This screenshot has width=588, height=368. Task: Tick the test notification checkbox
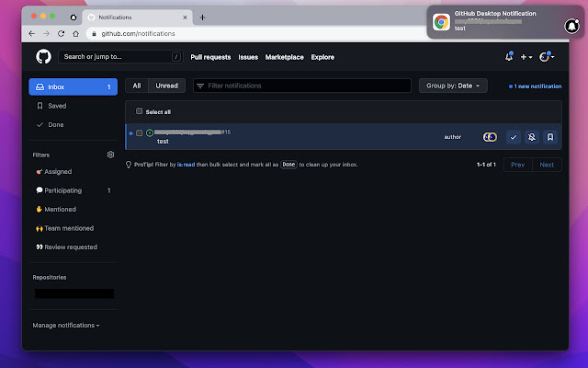[139, 132]
